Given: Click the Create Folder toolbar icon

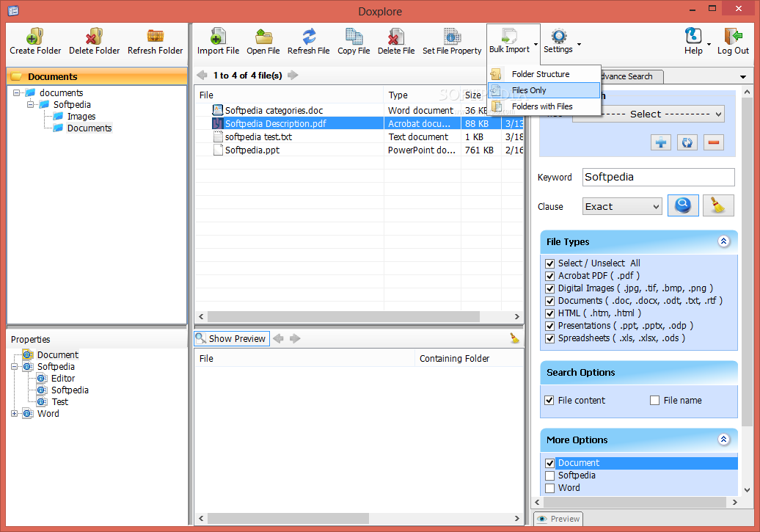Looking at the screenshot, I should coord(35,37).
